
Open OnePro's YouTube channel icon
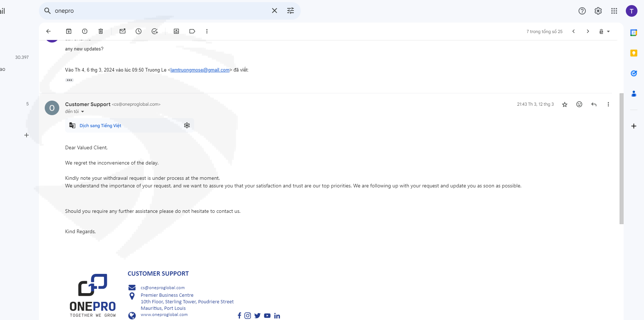point(267,316)
